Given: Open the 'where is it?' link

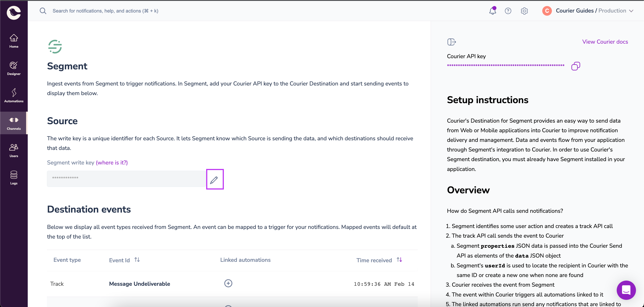Looking at the screenshot, I should pyautogui.click(x=112, y=163).
